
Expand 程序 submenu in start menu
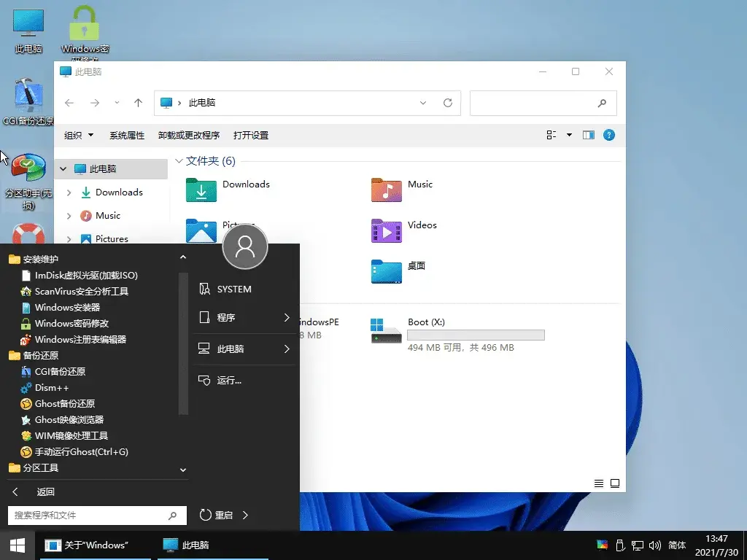(x=287, y=318)
